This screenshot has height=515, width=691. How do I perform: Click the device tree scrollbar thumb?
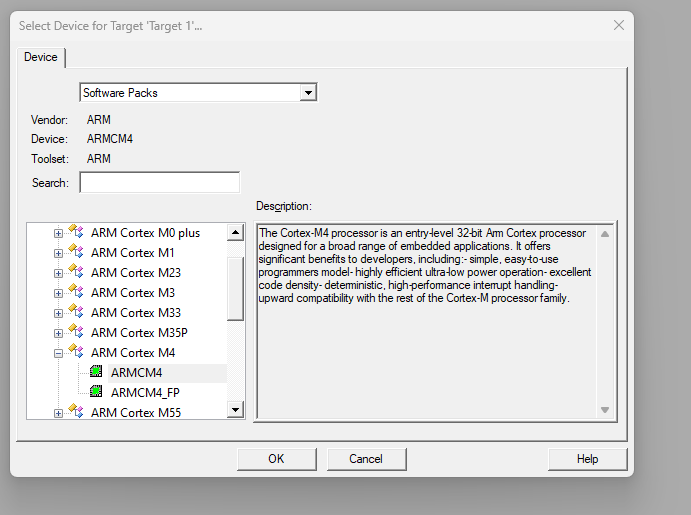[235, 289]
